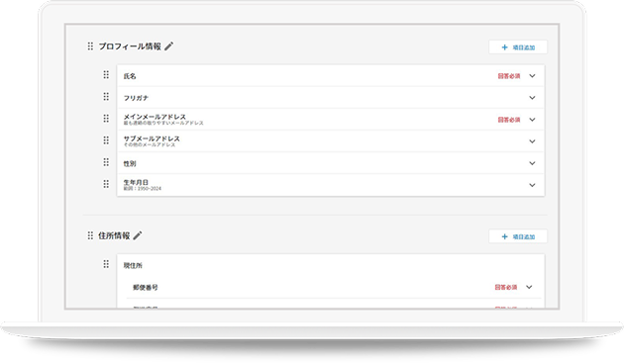This screenshot has height=364, width=624.
Task: Expand the 生年月日 field row
Action: pos(532,185)
